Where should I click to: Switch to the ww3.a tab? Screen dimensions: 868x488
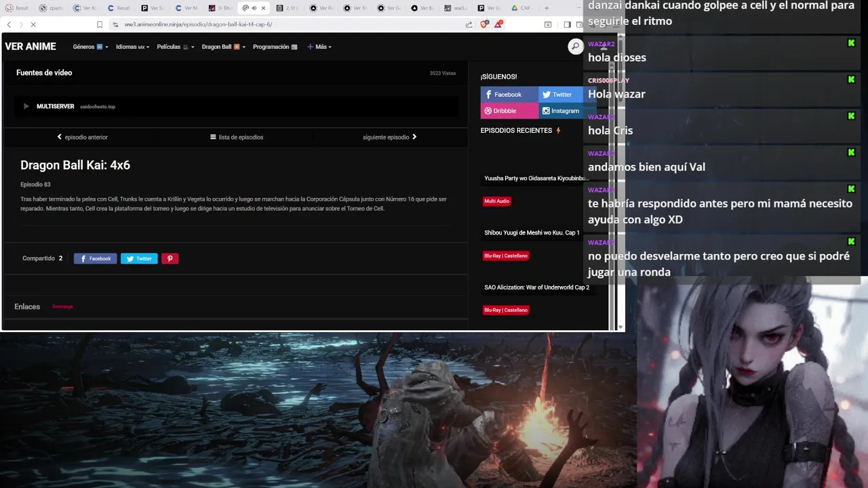[x=457, y=8]
